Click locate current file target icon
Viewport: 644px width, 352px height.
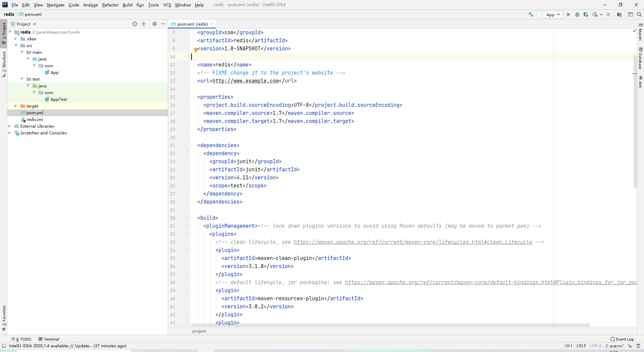tap(135, 24)
